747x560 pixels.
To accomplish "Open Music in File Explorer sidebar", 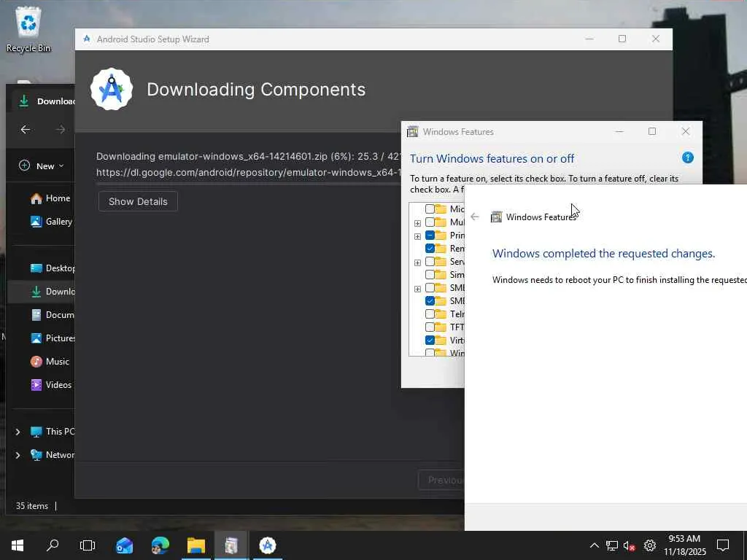I will (50, 362).
